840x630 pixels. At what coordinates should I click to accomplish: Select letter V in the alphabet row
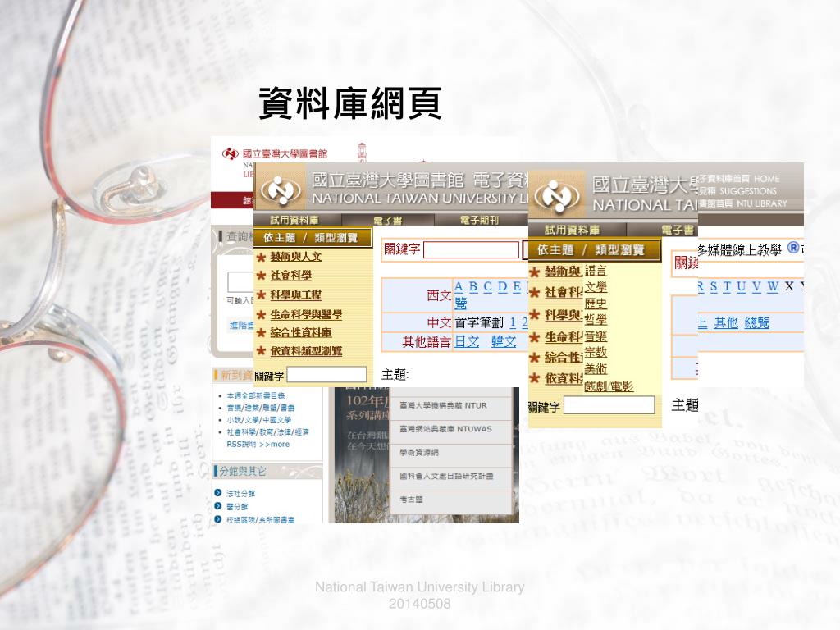click(x=756, y=286)
